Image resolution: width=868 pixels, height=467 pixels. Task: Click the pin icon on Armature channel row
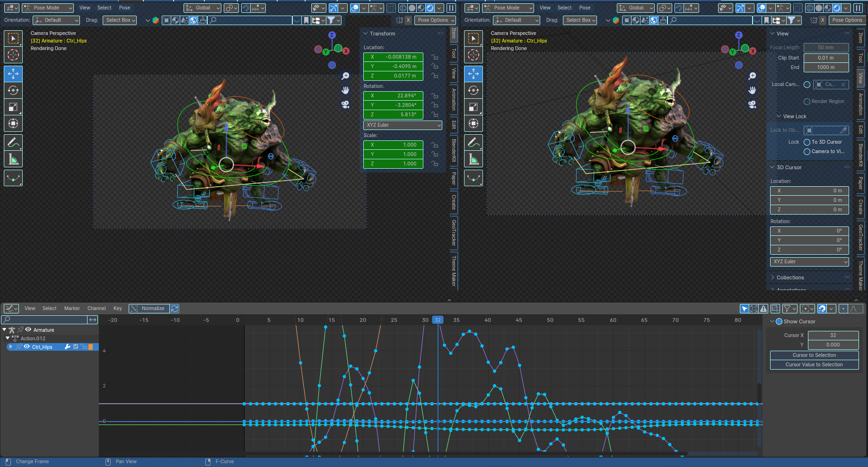[x=20, y=330]
